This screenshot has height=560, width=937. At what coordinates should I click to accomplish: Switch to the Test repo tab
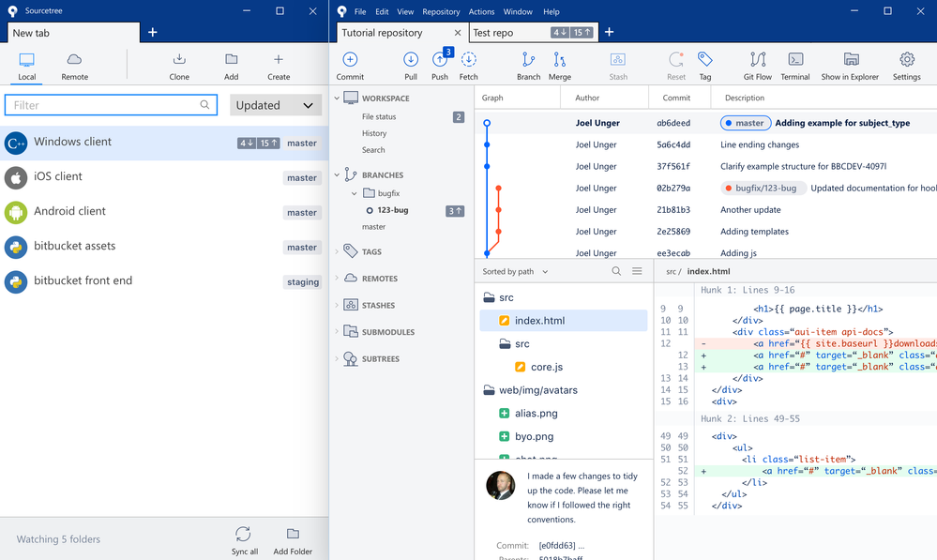tap(534, 33)
